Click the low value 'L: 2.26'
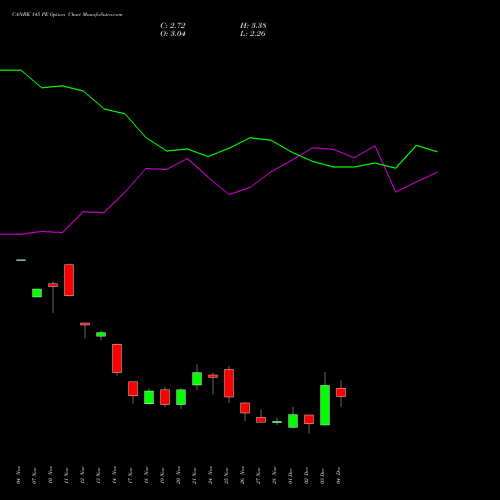 253,34
